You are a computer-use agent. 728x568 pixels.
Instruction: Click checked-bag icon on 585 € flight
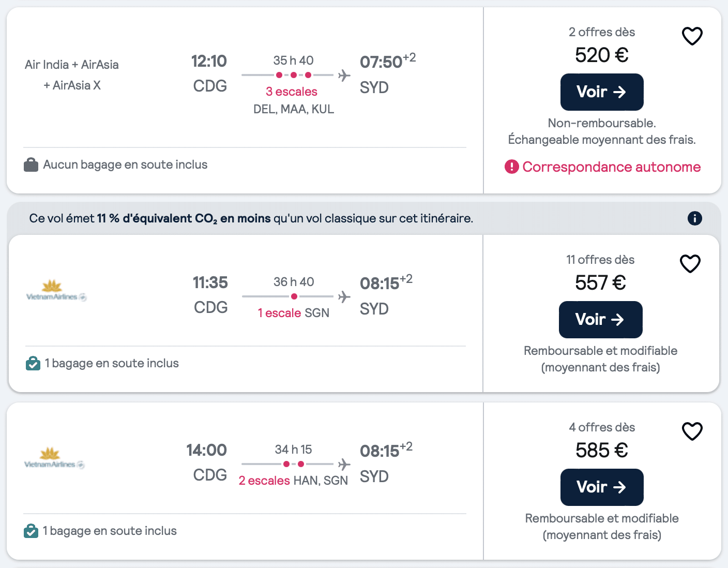coord(31,531)
